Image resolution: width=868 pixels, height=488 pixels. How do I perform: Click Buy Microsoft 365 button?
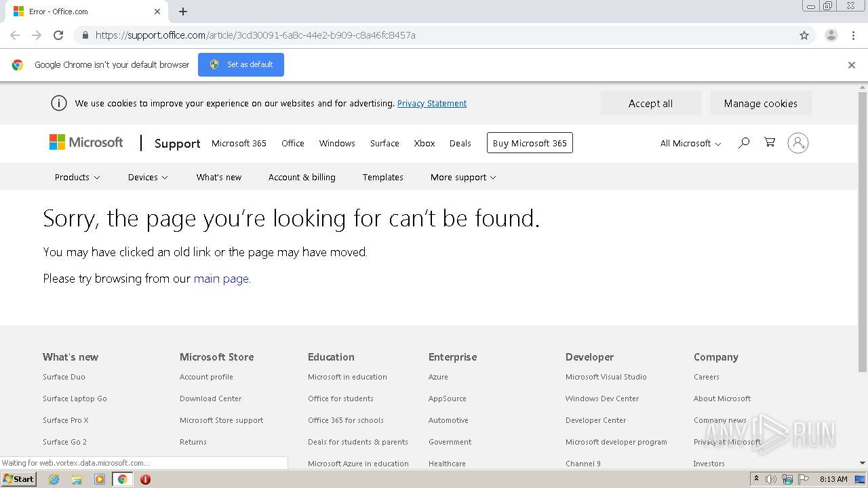point(530,143)
